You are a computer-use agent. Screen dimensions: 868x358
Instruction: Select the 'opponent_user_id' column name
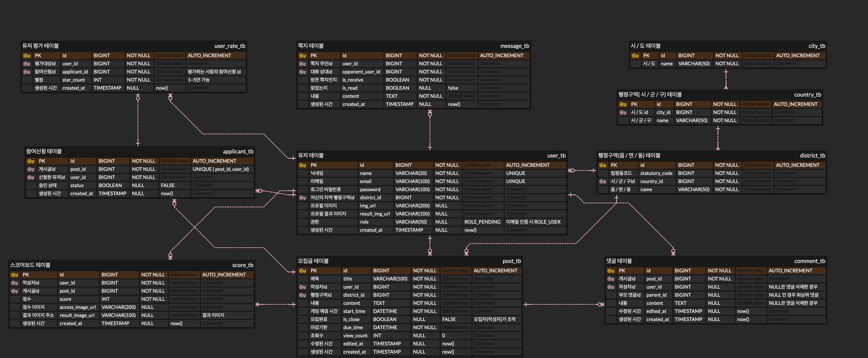coord(361,72)
